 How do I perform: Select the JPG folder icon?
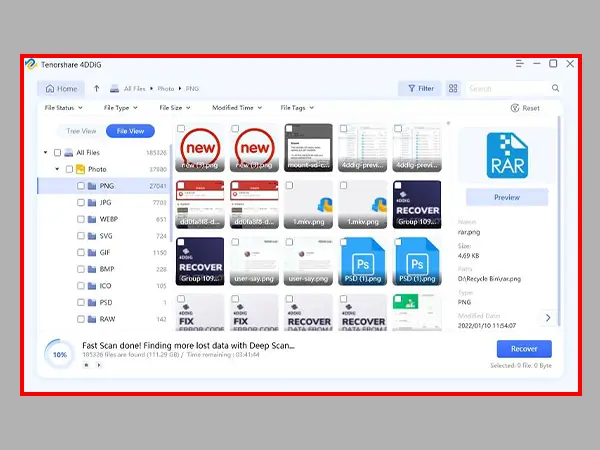coord(92,202)
